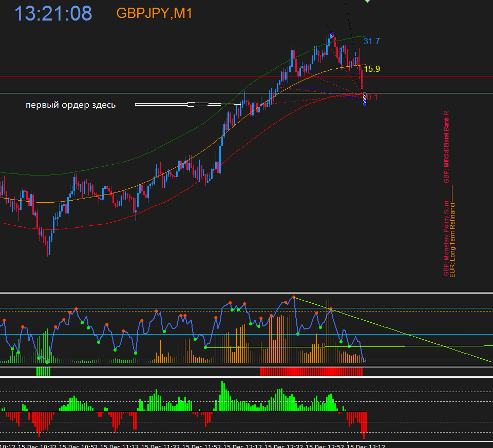This screenshot has height=448, width=493.
Task: Click the red block in signal strip
Action: coord(311,372)
